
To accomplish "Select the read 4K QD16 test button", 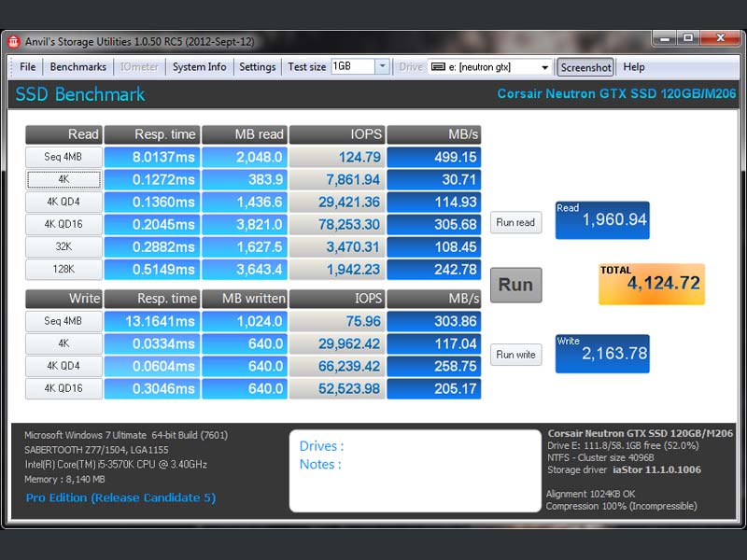I will 63,225.
